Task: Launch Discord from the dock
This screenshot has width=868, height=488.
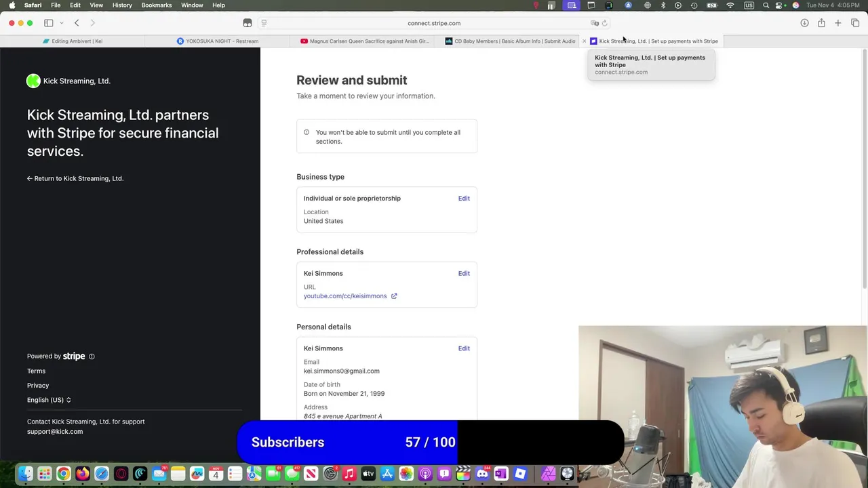Action: pyautogui.click(x=482, y=474)
